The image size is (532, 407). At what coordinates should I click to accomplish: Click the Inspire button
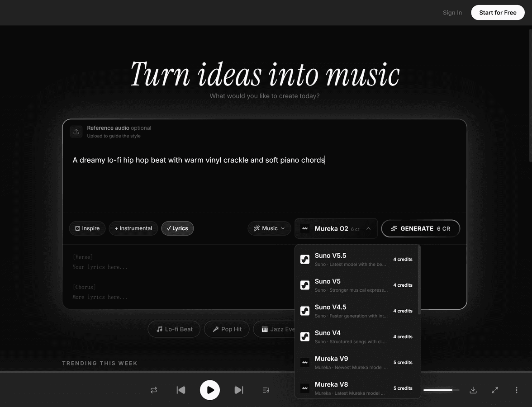coord(87,228)
